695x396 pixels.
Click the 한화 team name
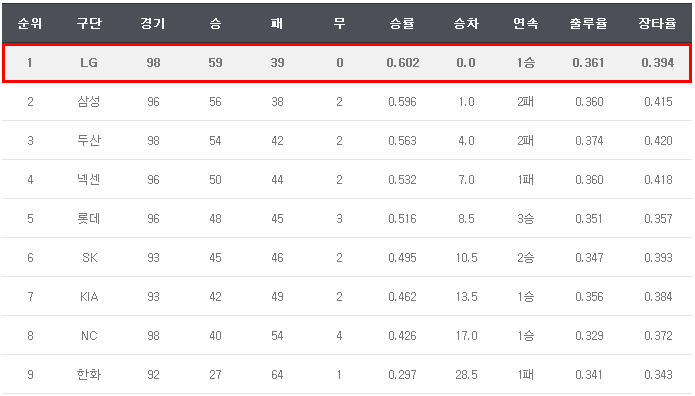coord(89,375)
